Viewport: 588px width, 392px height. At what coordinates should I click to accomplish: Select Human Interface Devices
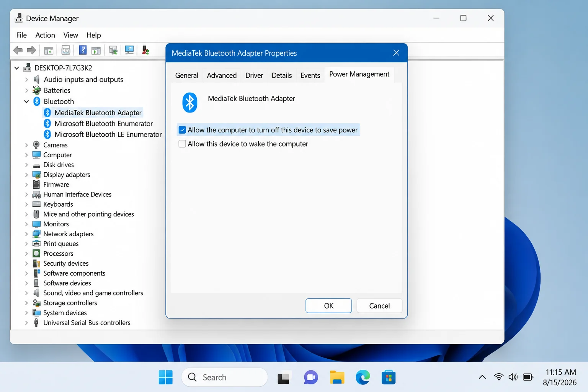coord(77,194)
